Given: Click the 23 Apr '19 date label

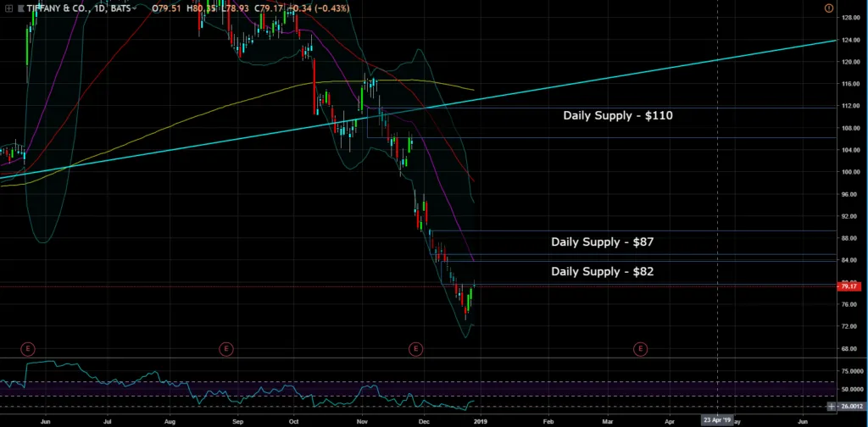Looking at the screenshot, I should tap(716, 420).
